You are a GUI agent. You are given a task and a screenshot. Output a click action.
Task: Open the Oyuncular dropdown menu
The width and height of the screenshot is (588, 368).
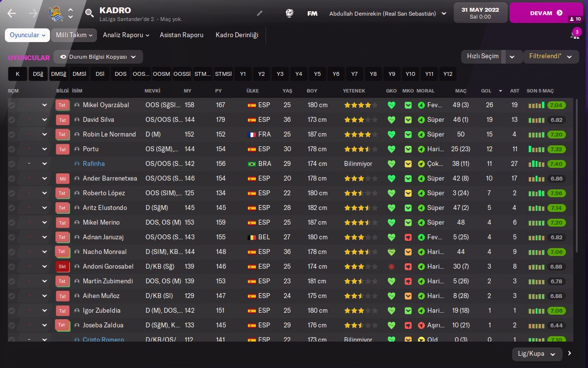click(x=28, y=35)
